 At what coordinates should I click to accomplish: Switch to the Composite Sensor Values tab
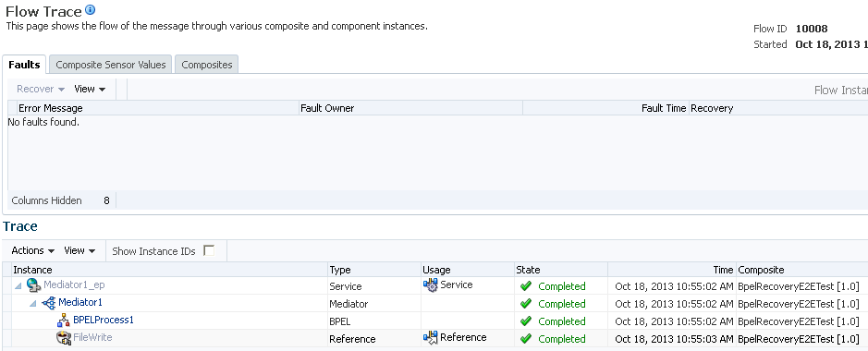pos(111,65)
